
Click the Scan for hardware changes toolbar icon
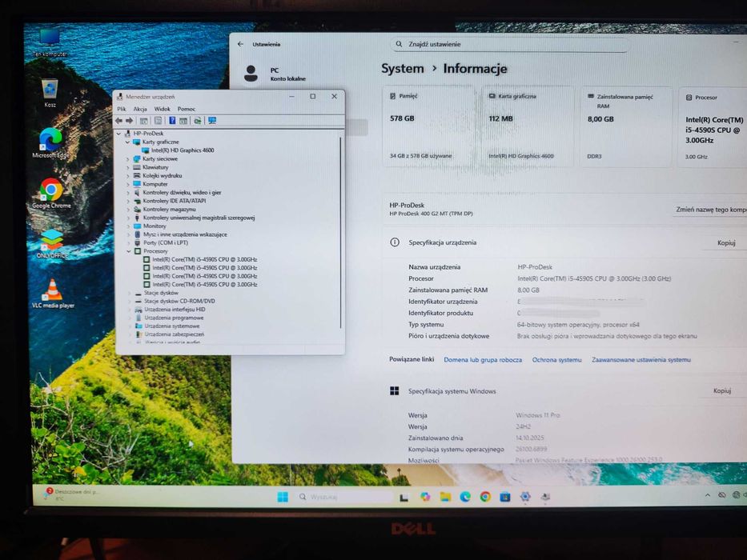tap(197, 121)
